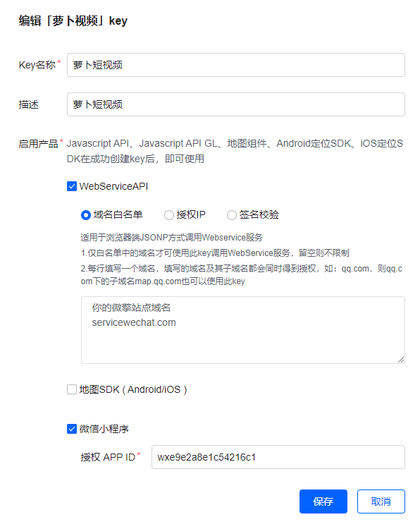Choose the 授权IP radio button
Image resolution: width=420 pixels, height=529 pixels.
pos(169,215)
